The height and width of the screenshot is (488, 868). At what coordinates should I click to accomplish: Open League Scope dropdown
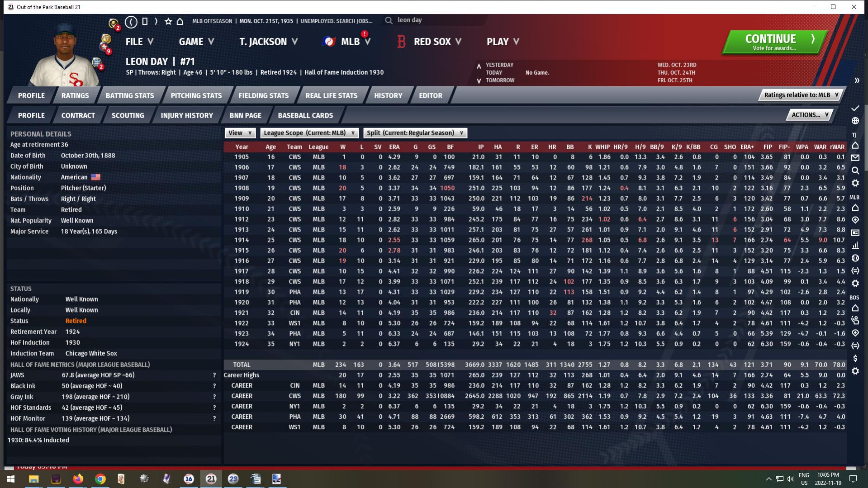(309, 133)
